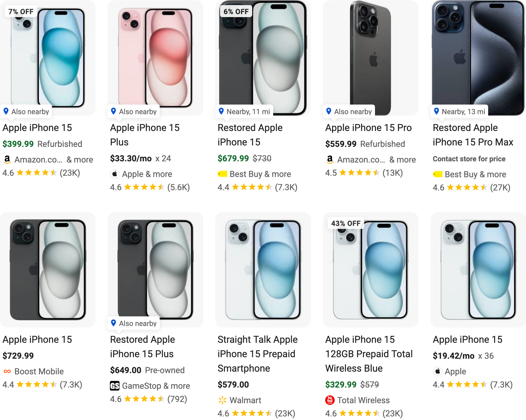Click "GameStop & more" seller link
Image resolution: width=526 pixels, height=420 pixels.
[x=156, y=386]
